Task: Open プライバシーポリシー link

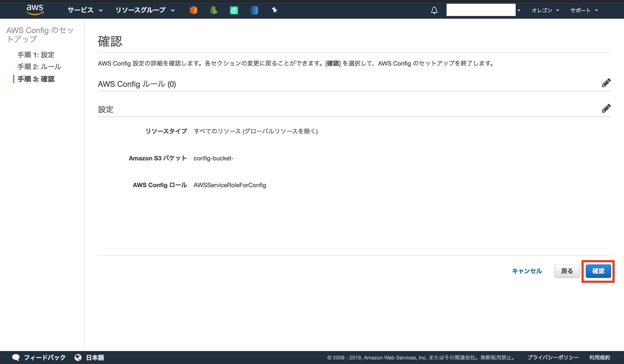Action: click(553, 357)
